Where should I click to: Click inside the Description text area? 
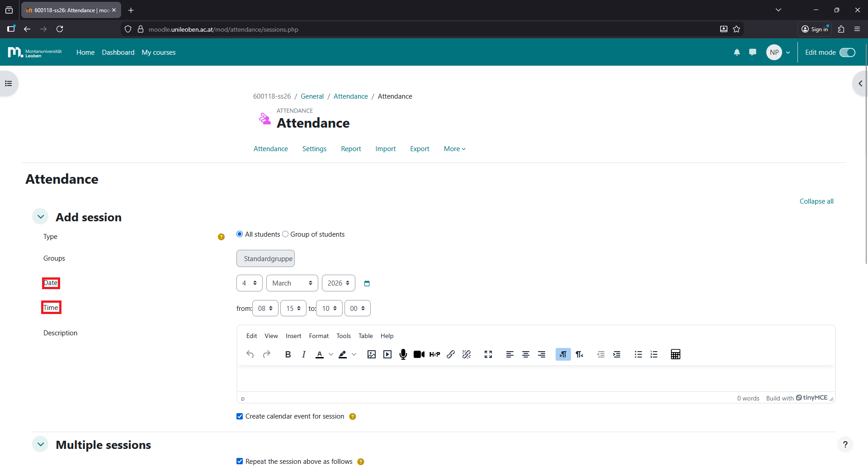pyautogui.click(x=535, y=379)
